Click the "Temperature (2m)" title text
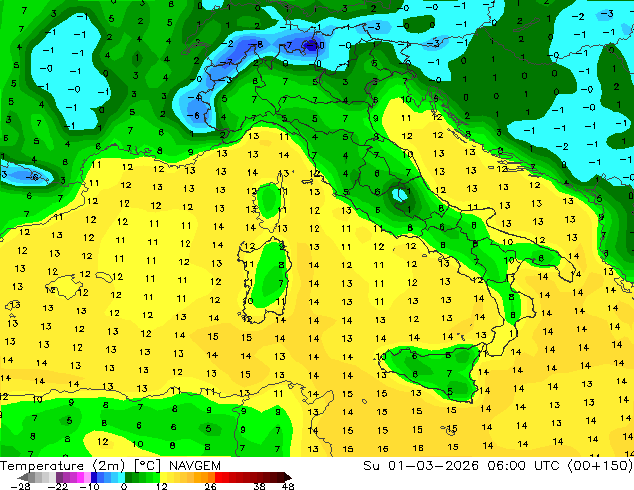Screen dimensions: 634x490 [62, 466]
